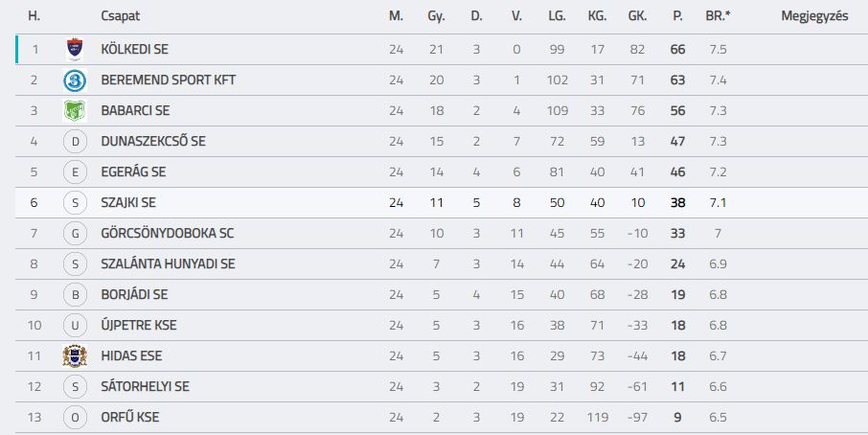Select the Beremend Sport KFT team name
868x435 pixels.
(x=169, y=80)
